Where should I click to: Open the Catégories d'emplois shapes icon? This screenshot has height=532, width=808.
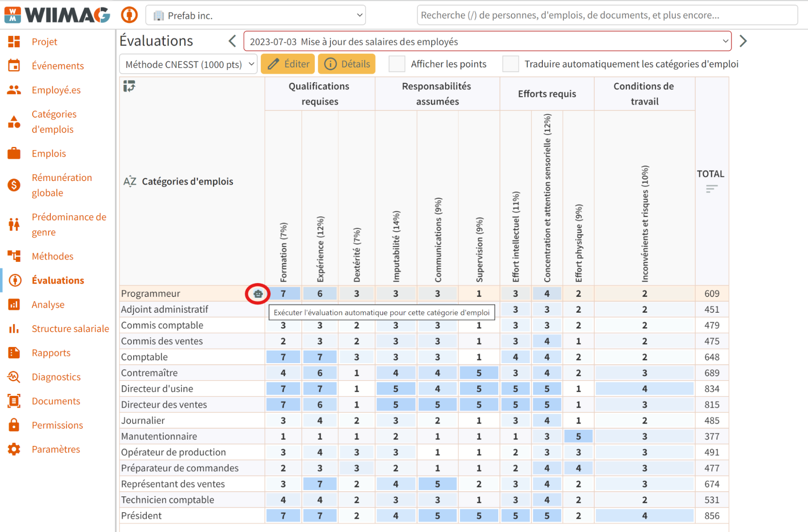pos(14,122)
